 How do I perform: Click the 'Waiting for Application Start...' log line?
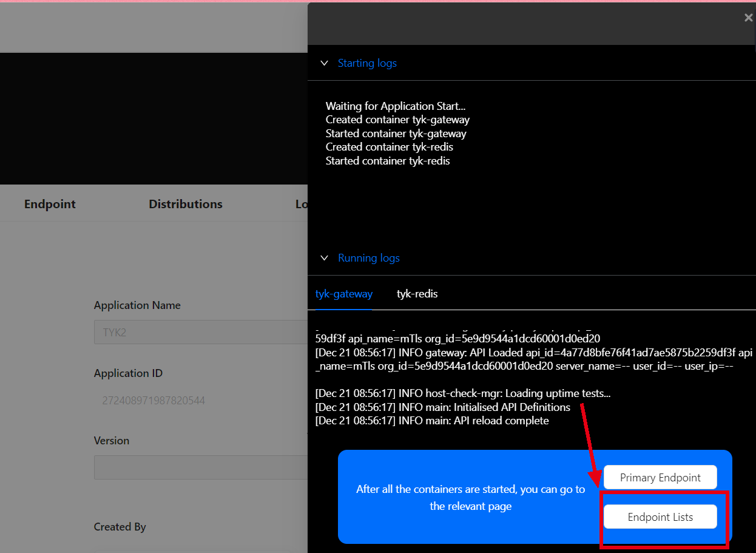pyautogui.click(x=396, y=106)
